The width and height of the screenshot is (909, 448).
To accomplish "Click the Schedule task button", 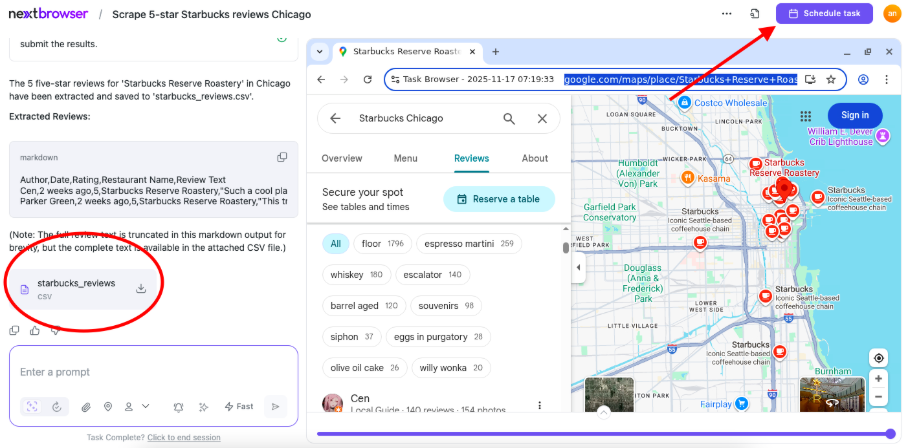I will pyautogui.click(x=824, y=13).
